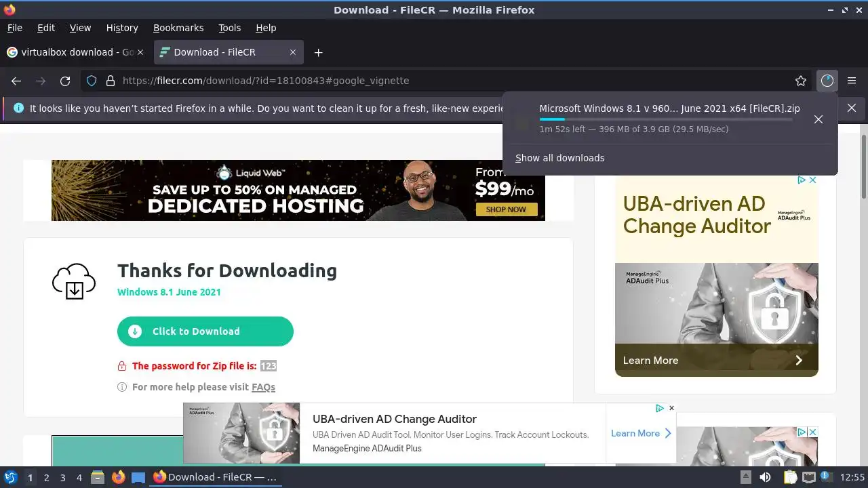The width and height of the screenshot is (868, 488).
Task: Click the cloud download icon
Action: [x=74, y=282]
